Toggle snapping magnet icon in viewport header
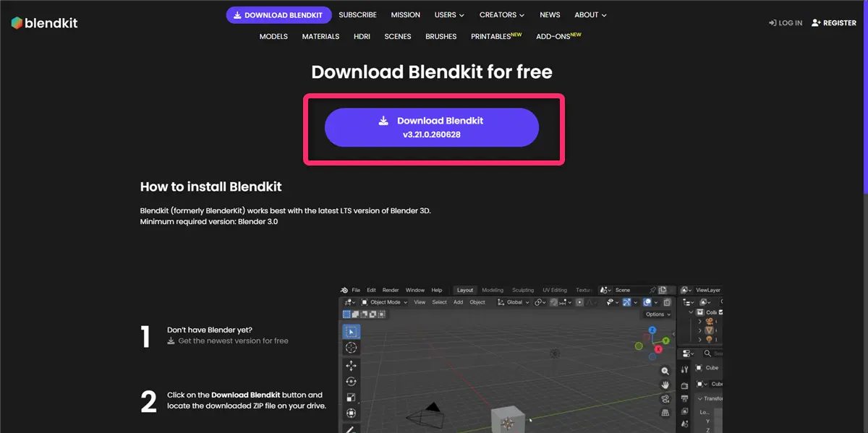The height and width of the screenshot is (433, 868). [x=554, y=302]
